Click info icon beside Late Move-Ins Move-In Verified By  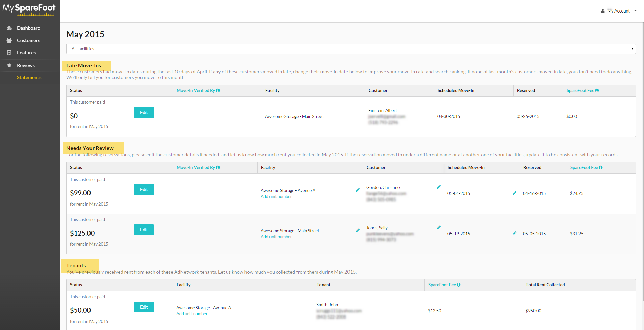(218, 90)
